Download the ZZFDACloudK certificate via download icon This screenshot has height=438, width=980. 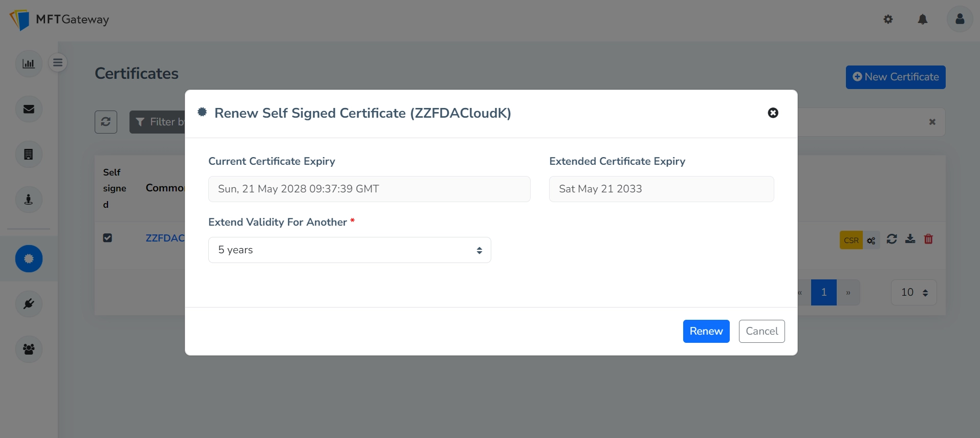910,239
